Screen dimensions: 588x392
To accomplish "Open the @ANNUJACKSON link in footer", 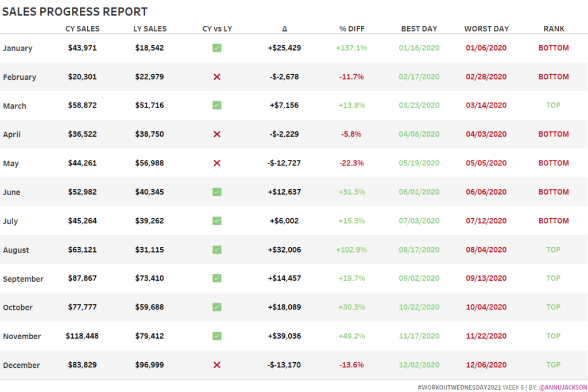I will pyautogui.click(x=563, y=387).
